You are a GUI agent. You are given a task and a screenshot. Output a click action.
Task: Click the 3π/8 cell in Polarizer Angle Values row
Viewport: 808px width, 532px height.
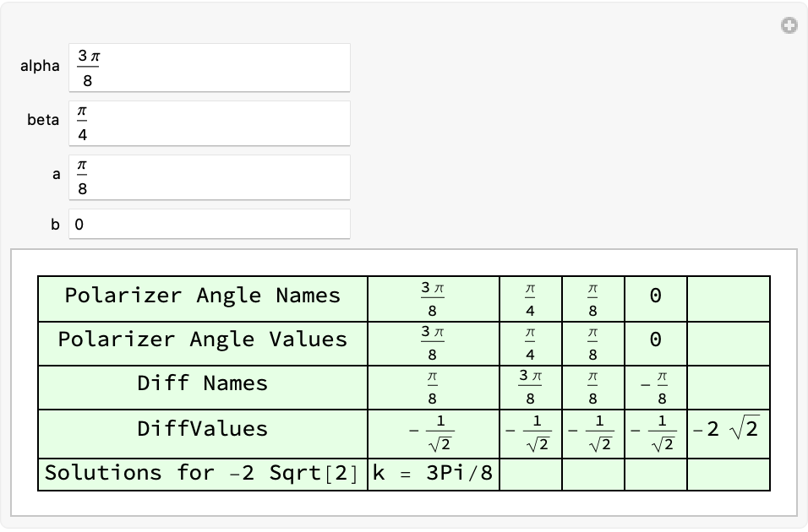(x=434, y=344)
